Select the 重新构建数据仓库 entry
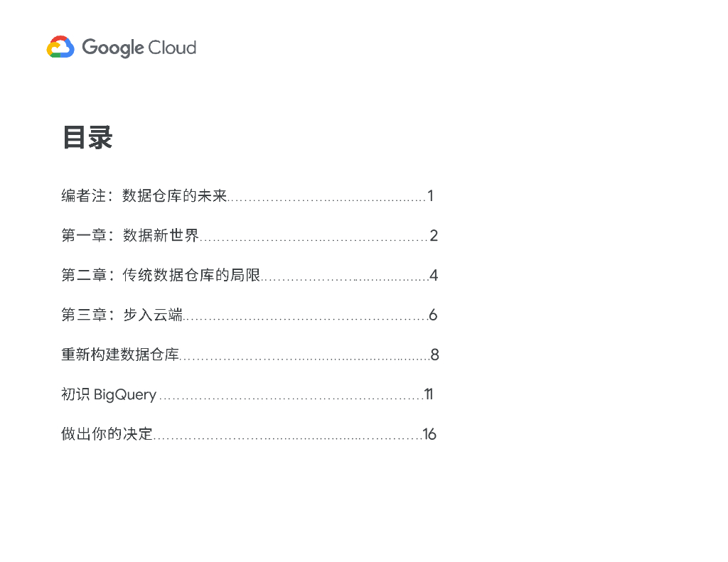The width and height of the screenshot is (728, 562). 119,355
